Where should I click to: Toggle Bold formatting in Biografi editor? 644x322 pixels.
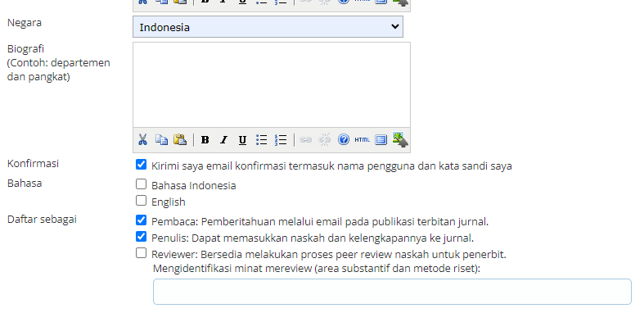click(x=205, y=140)
